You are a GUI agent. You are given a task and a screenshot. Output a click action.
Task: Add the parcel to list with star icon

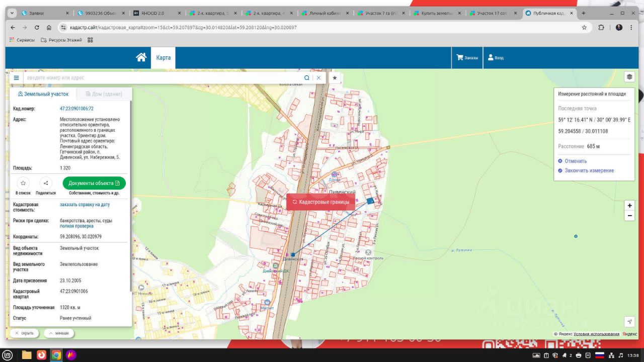[x=23, y=183]
